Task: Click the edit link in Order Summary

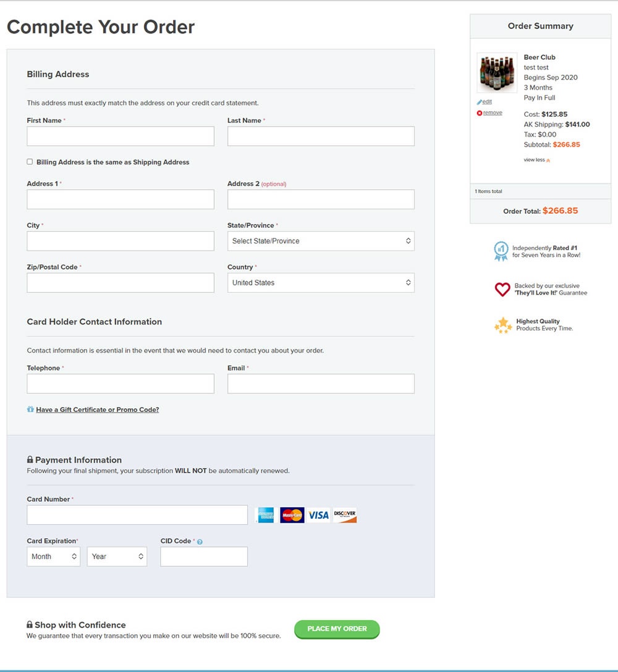Action: pos(487,102)
